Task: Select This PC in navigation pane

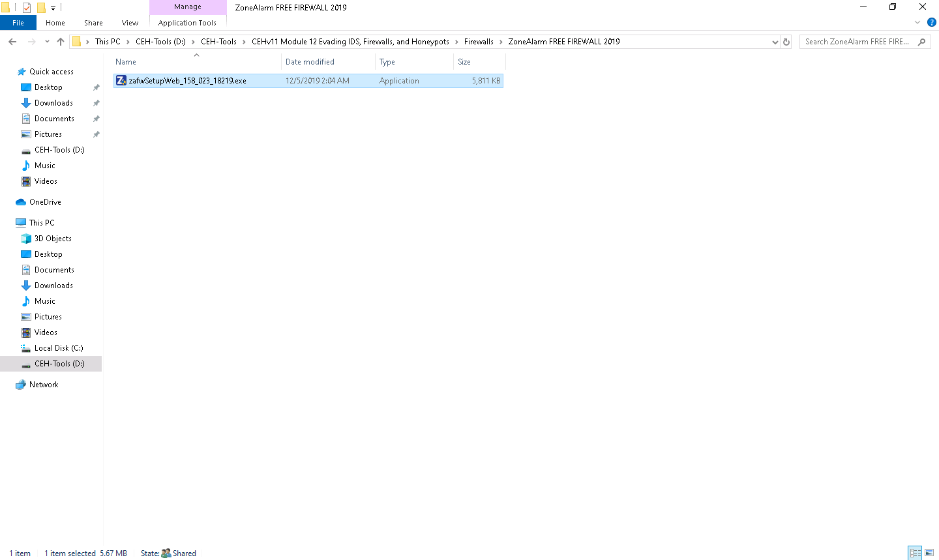Action: [42, 223]
